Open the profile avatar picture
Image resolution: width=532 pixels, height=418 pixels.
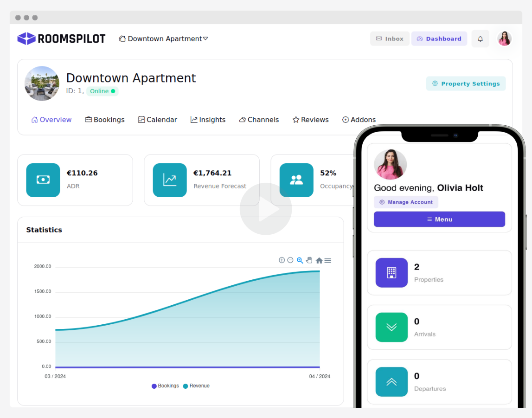504,39
